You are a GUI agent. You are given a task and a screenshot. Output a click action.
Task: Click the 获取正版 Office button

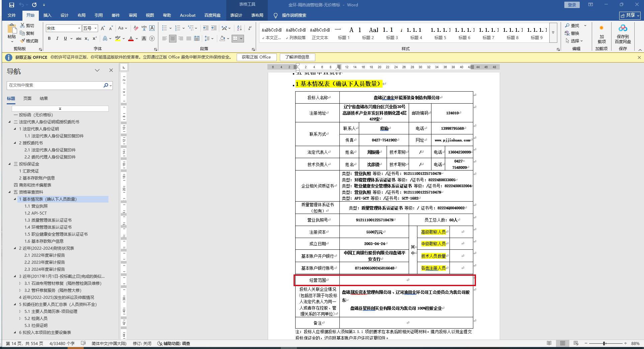point(256,57)
